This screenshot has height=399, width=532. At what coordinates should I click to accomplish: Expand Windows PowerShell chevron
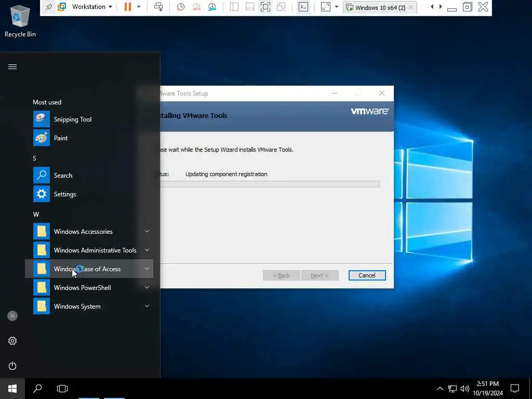pos(147,287)
